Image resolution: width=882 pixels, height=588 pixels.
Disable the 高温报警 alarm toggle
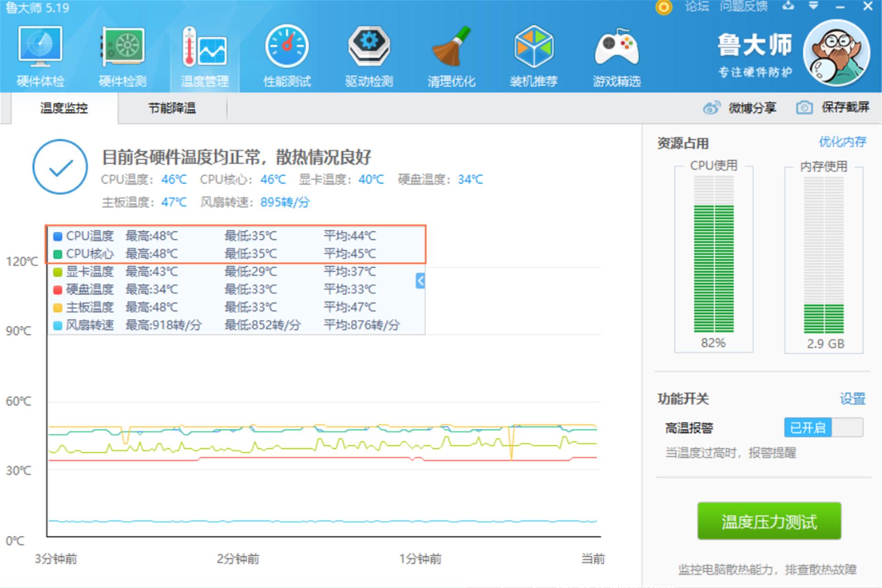tap(823, 427)
